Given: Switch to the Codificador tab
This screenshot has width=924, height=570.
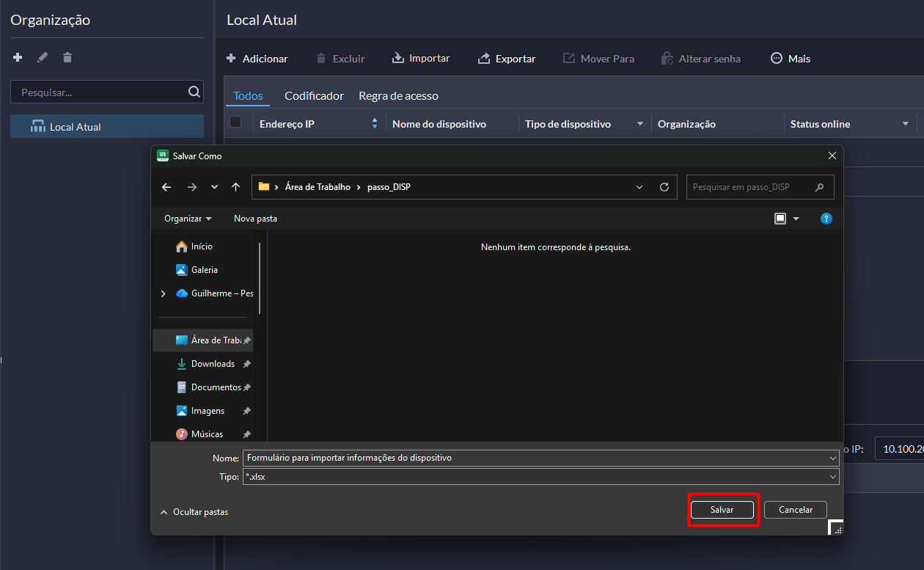Looking at the screenshot, I should coord(314,96).
